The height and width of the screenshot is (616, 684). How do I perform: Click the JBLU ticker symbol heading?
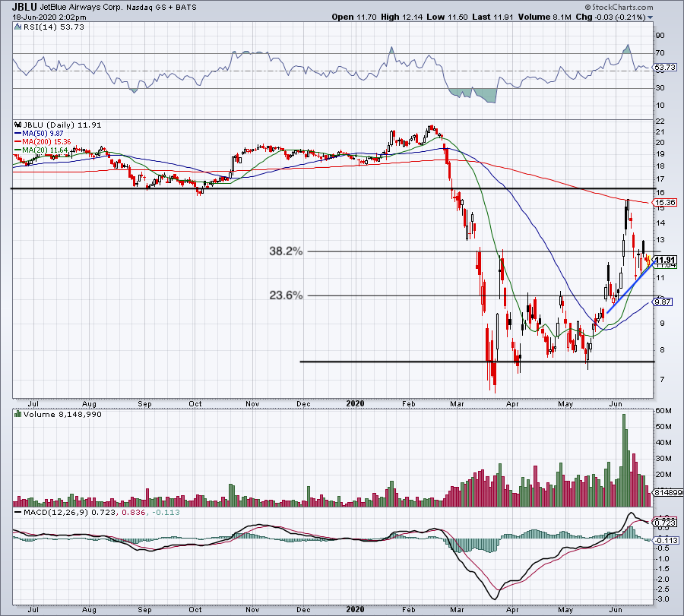click(24, 7)
